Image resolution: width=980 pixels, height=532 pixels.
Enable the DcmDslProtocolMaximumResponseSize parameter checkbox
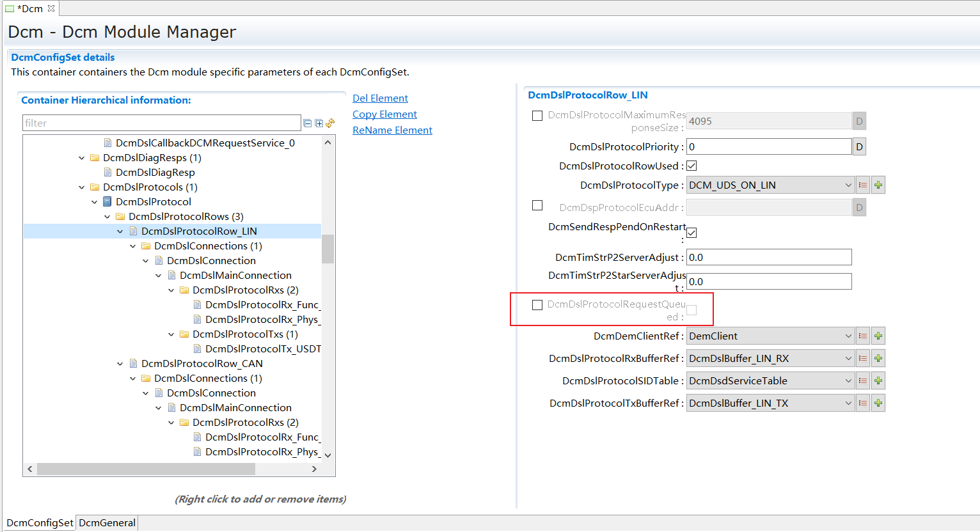click(537, 116)
